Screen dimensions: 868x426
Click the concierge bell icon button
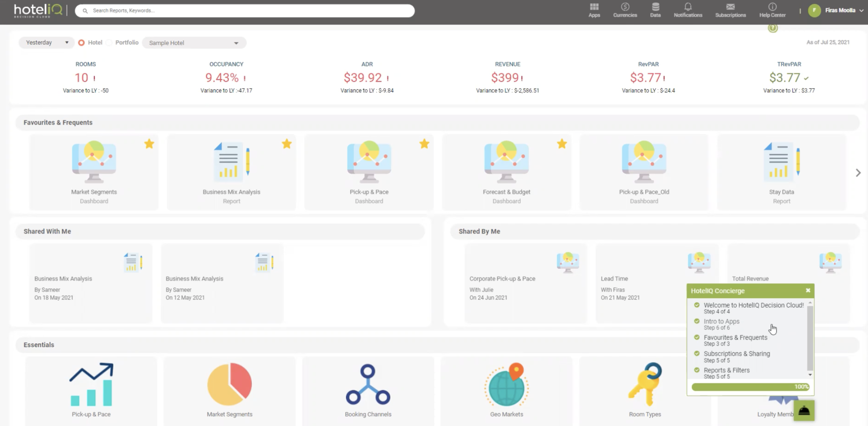point(804,410)
